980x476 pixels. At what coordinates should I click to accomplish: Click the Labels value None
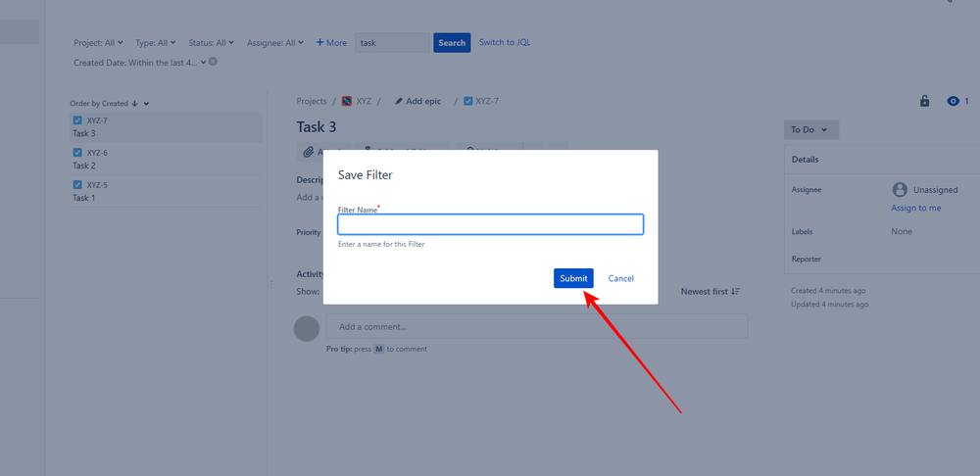click(x=902, y=231)
